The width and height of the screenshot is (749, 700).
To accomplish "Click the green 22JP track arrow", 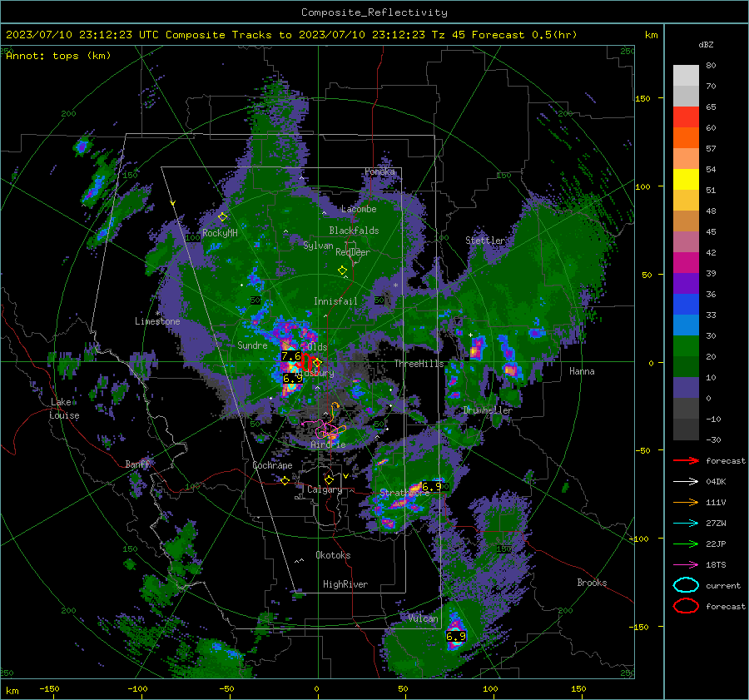I will pyautogui.click(x=686, y=544).
